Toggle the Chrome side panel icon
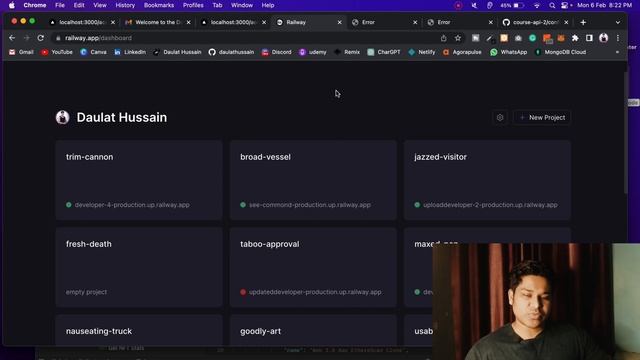 [589, 38]
